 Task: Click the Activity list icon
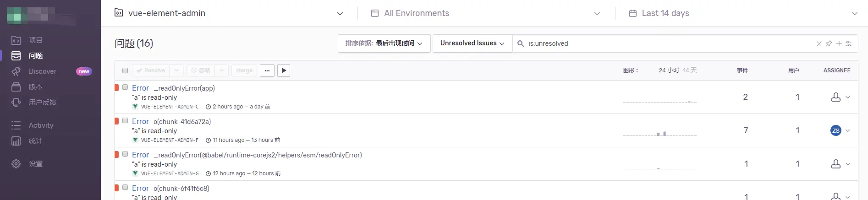point(16,125)
